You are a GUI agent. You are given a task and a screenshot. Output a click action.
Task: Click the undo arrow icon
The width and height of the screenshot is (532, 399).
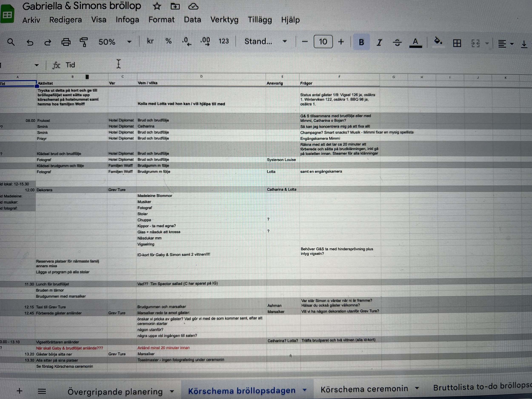(x=30, y=43)
